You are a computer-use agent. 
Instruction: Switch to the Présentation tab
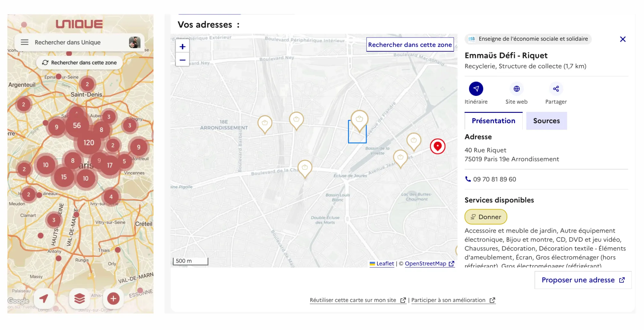[x=493, y=121]
